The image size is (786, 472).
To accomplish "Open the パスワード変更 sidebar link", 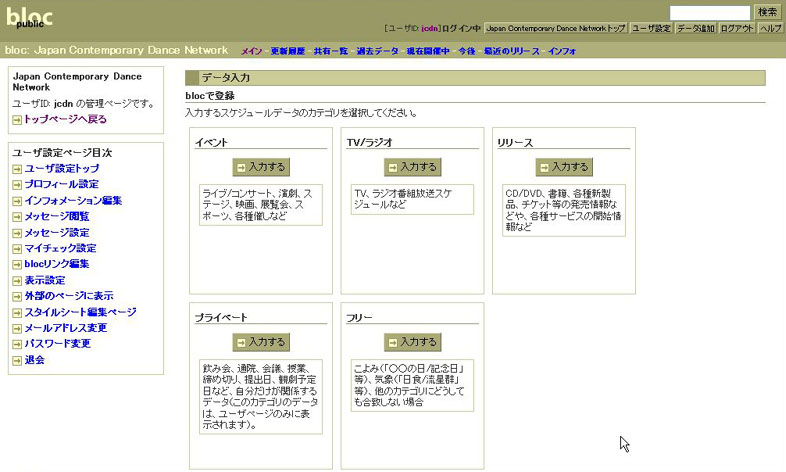I will (x=58, y=343).
